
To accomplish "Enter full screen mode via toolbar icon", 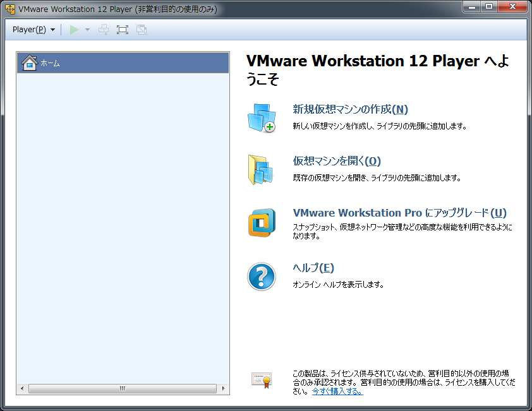I will (x=123, y=30).
